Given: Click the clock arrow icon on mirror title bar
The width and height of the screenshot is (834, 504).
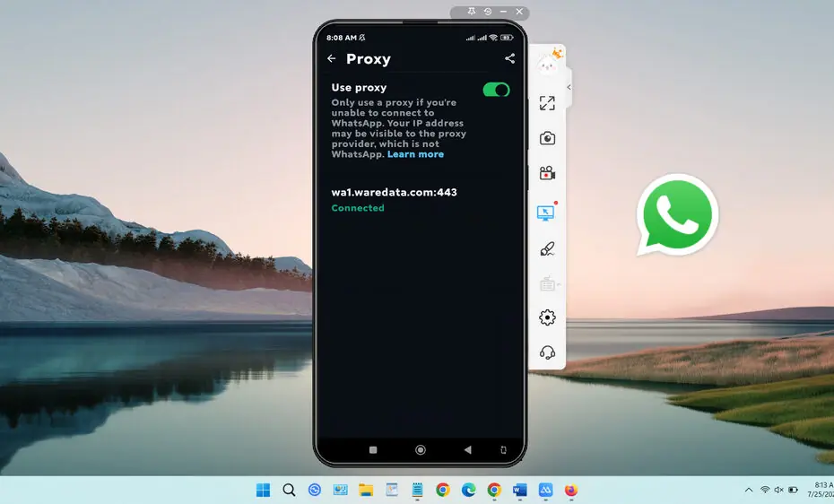Looking at the screenshot, I should click(x=487, y=11).
